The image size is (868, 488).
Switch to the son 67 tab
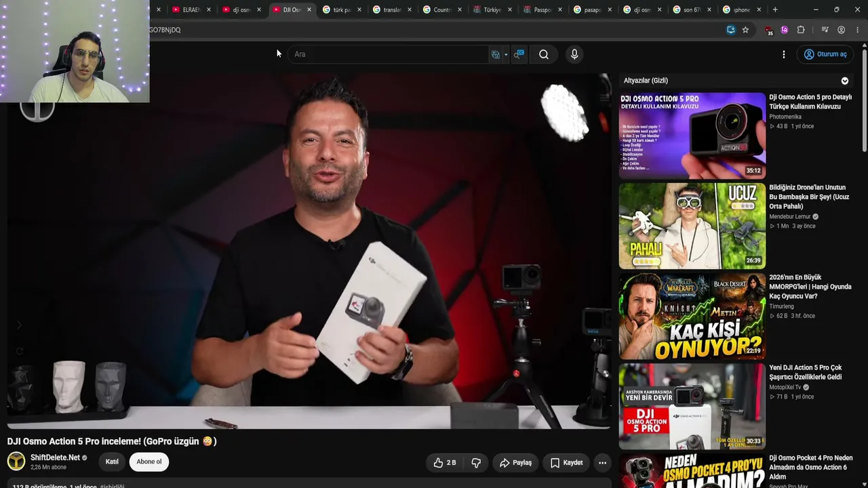692,9
